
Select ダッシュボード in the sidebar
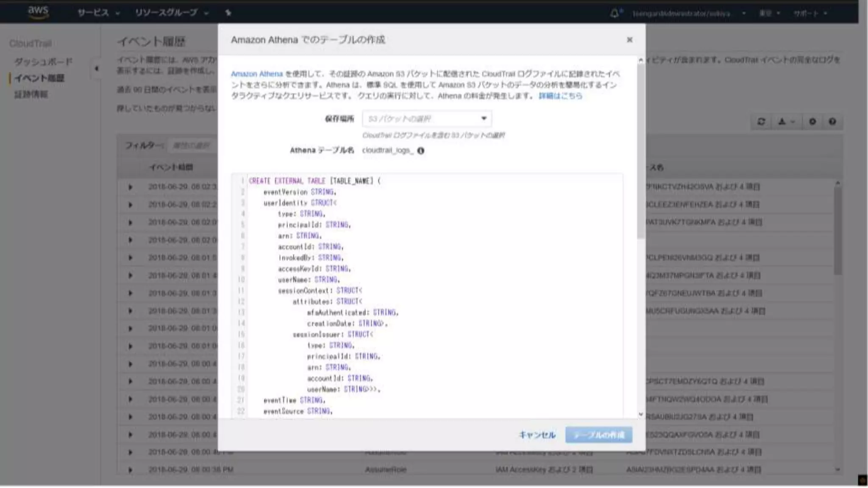(43, 62)
